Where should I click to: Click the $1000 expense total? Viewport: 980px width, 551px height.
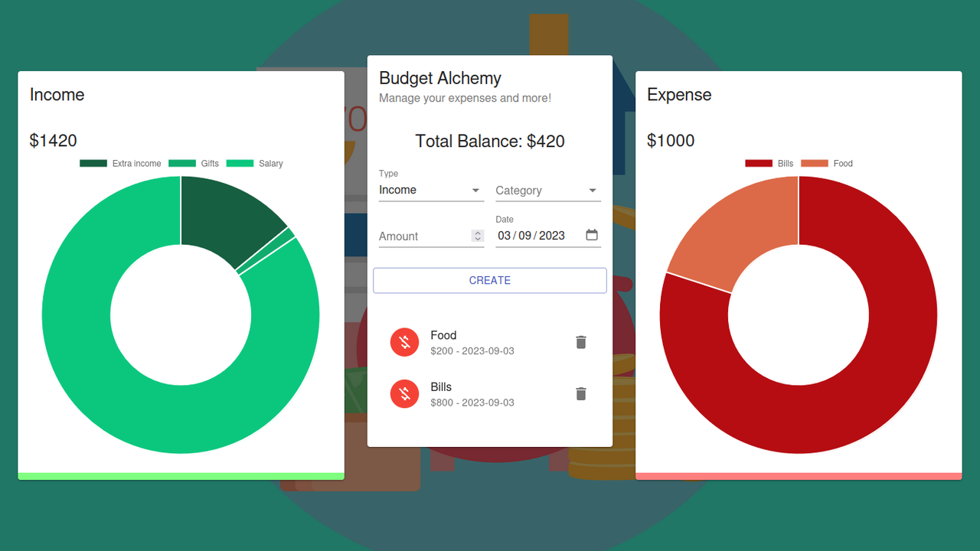pos(671,141)
